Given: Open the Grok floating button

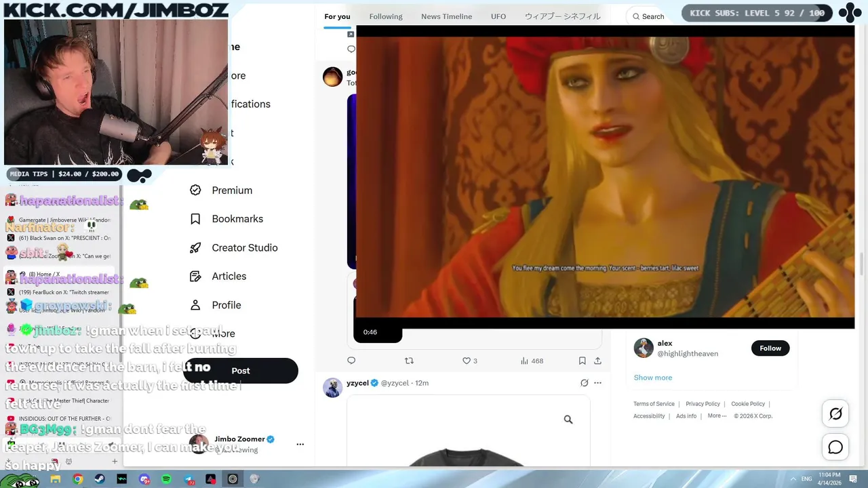Looking at the screenshot, I should (x=835, y=413).
